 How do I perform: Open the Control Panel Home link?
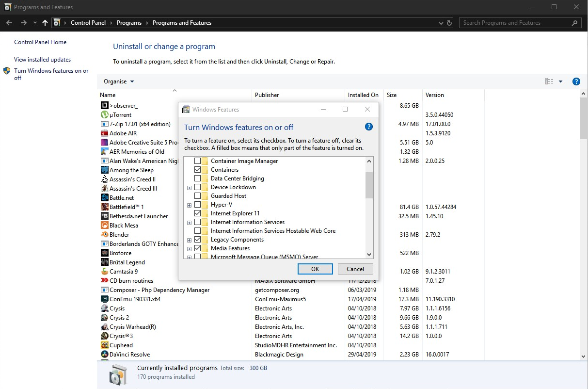40,42
